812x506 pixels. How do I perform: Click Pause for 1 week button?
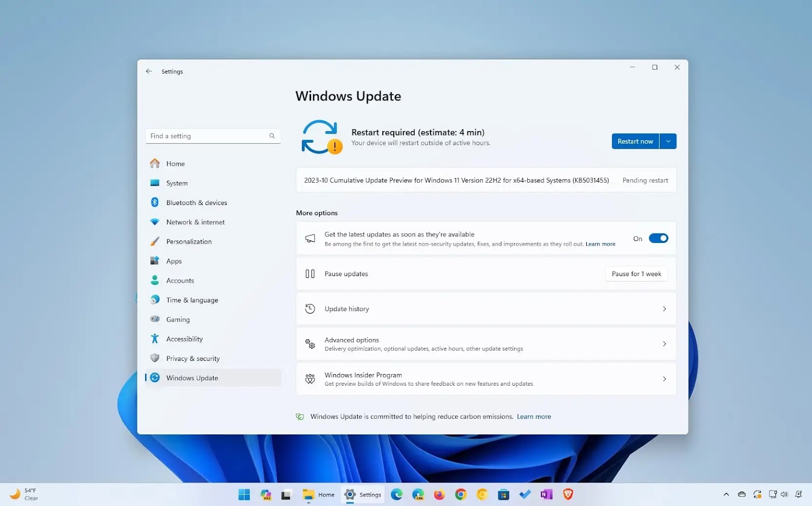636,274
